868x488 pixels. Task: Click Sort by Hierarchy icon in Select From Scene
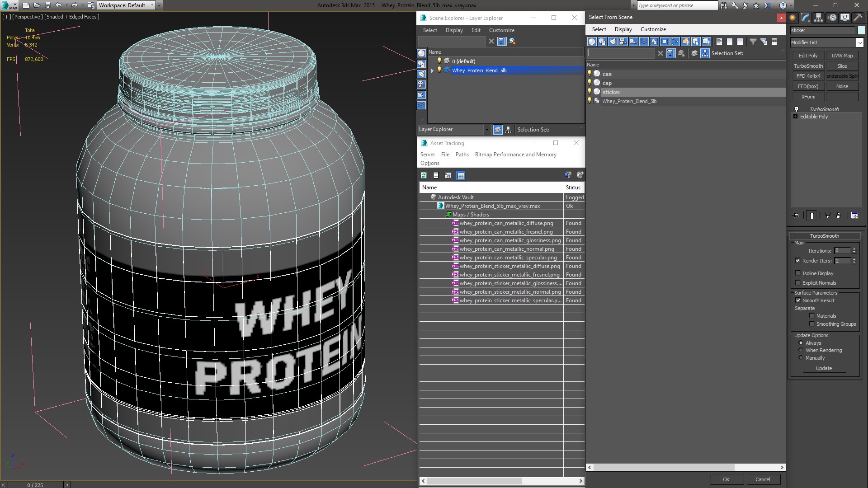pyautogui.click(x=705, y=53)
